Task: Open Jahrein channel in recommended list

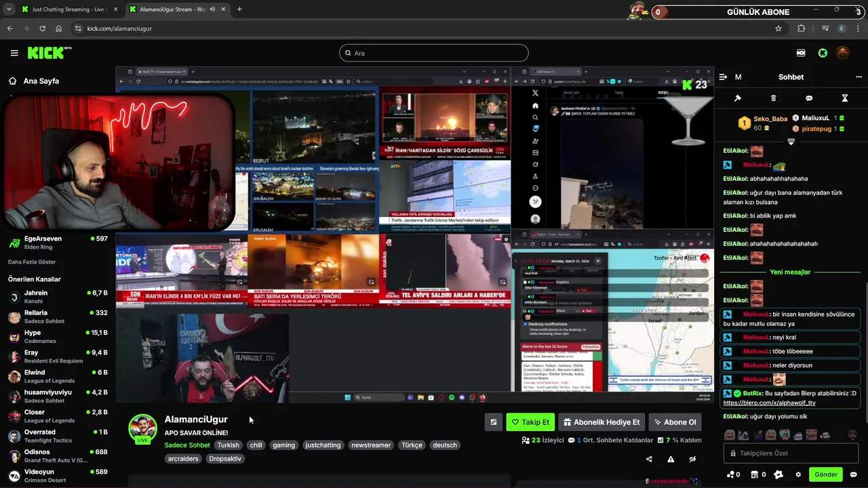Action: pos(58,297)
